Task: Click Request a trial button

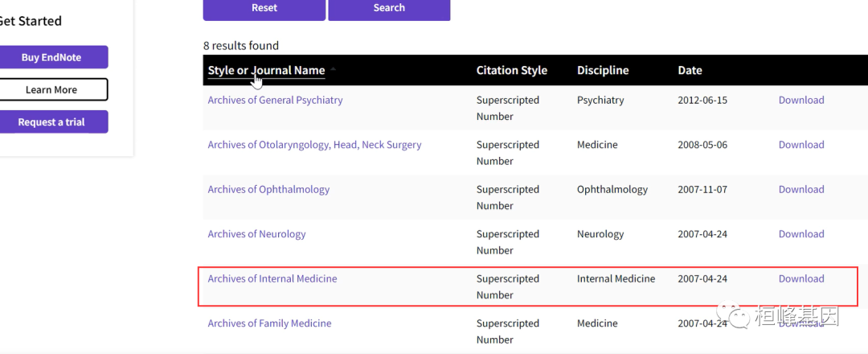Action: (x=51, y=122)
